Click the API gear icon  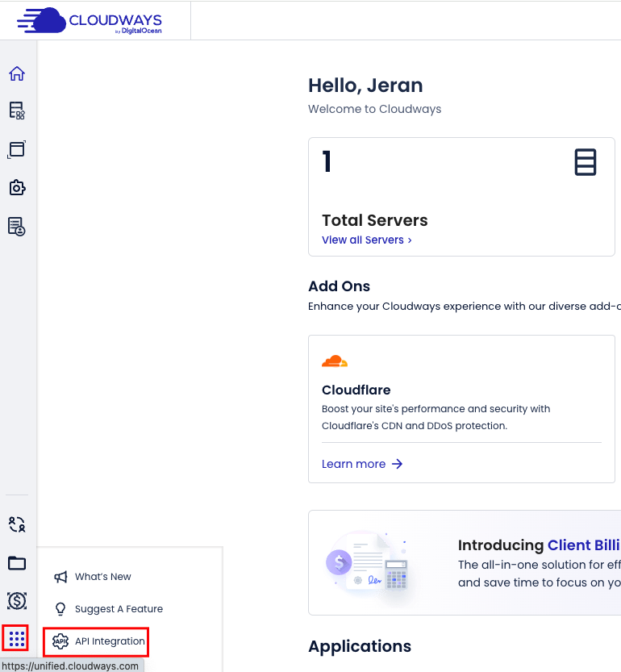pos(60,641)
